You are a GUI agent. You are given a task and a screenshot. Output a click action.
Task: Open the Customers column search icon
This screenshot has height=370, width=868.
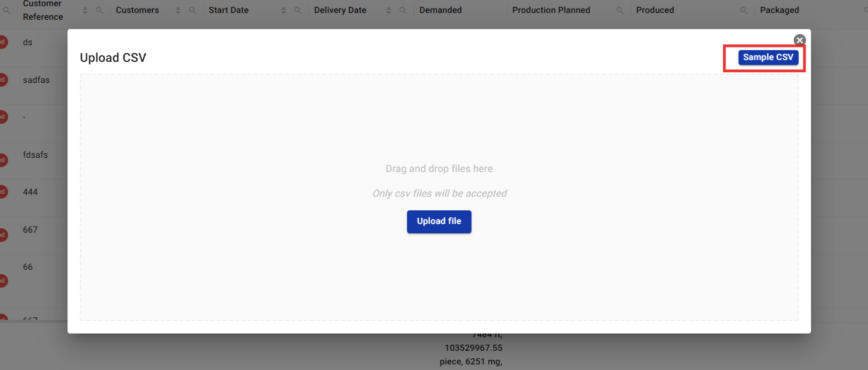tap(192, 11)
